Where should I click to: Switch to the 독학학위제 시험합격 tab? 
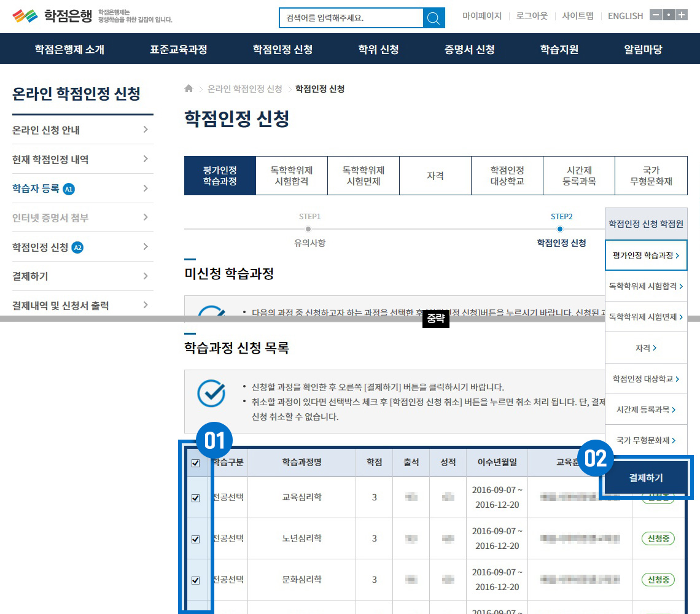(292, 176)
